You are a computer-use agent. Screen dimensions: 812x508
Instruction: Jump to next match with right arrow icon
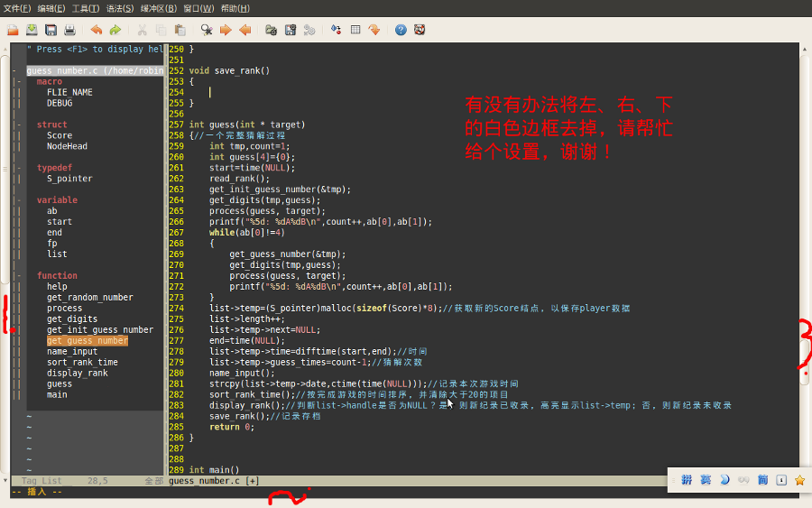click(226, 30)
